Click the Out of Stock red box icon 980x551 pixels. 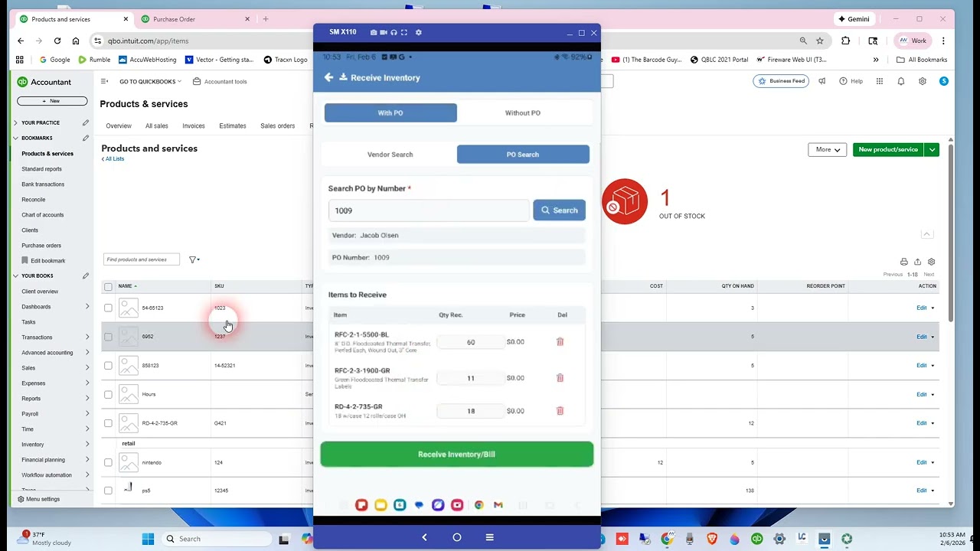coord(625,201)
